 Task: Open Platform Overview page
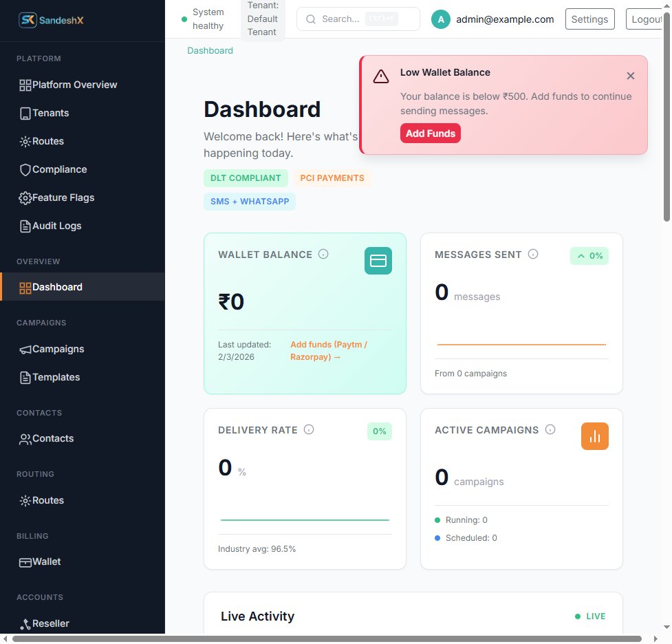(x=83, y=85)
